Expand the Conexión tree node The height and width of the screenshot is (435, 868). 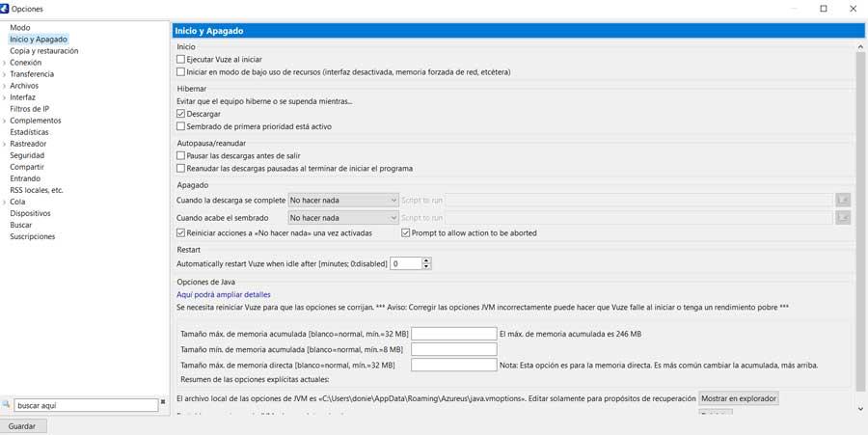[x=5, y=63]
